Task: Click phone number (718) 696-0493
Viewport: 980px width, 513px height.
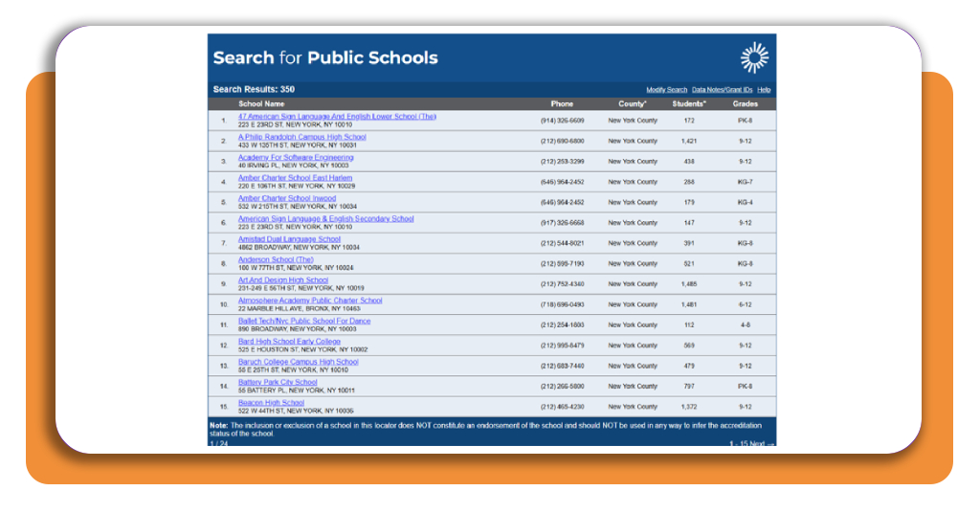Action: (563, 304)
